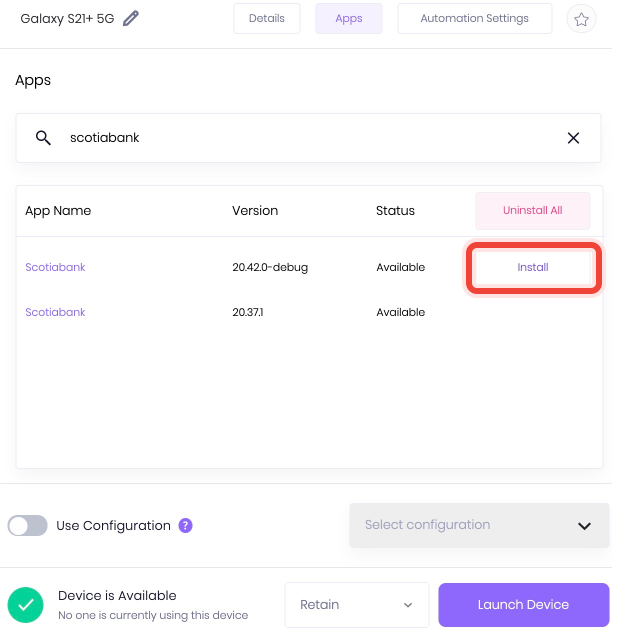Click into the scotiabank search field

click(x=308, y=138)
